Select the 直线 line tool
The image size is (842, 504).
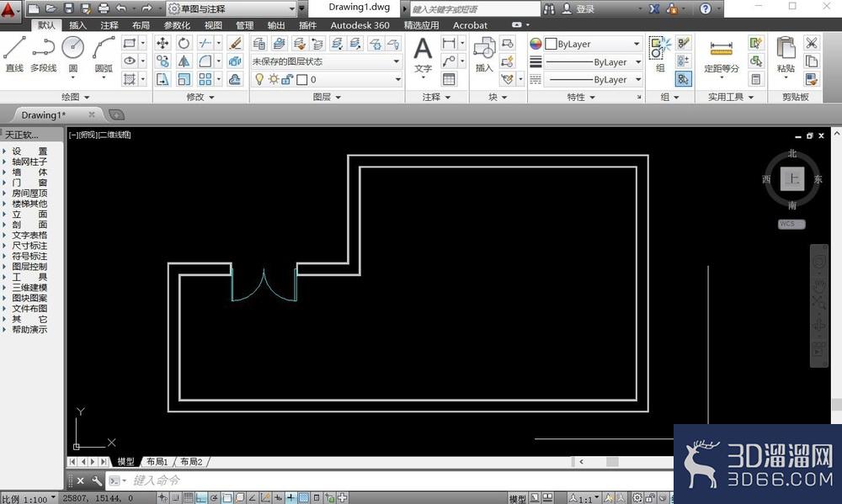14,54
